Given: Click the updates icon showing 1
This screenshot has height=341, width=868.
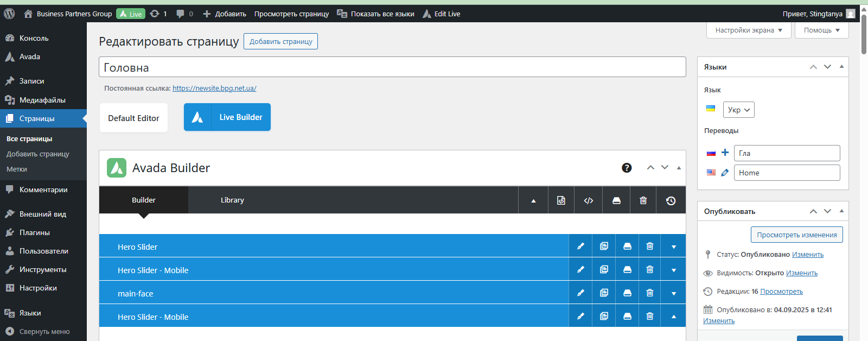Looking at the screenshot, I should click(x=158, y=14).
